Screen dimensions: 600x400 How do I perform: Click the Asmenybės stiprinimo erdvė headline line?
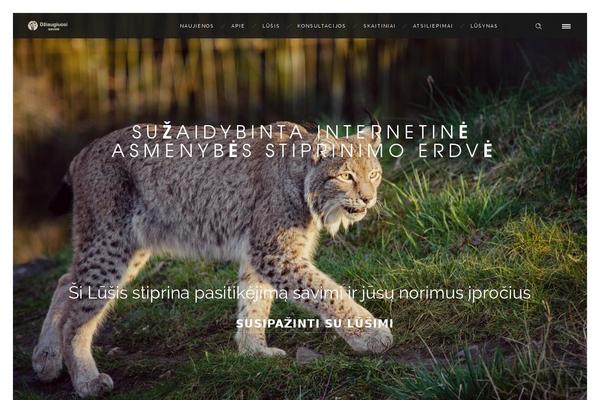(x=303, y=150)
